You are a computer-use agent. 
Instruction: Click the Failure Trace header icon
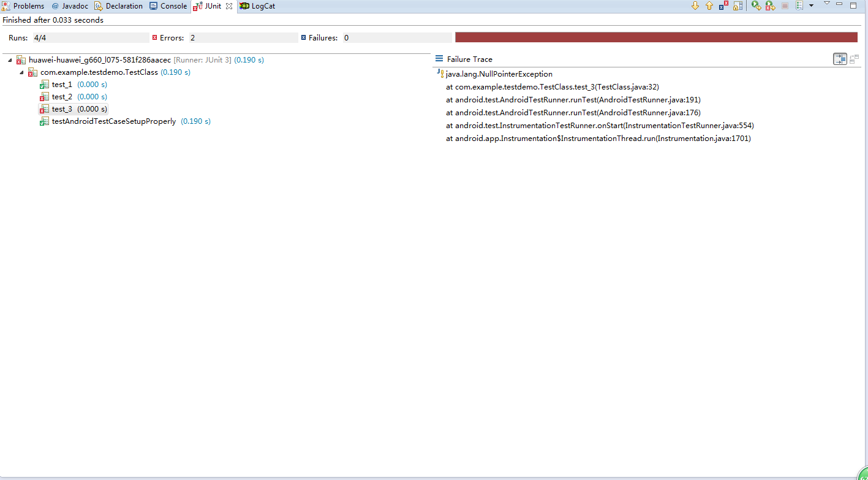(439, 59)
